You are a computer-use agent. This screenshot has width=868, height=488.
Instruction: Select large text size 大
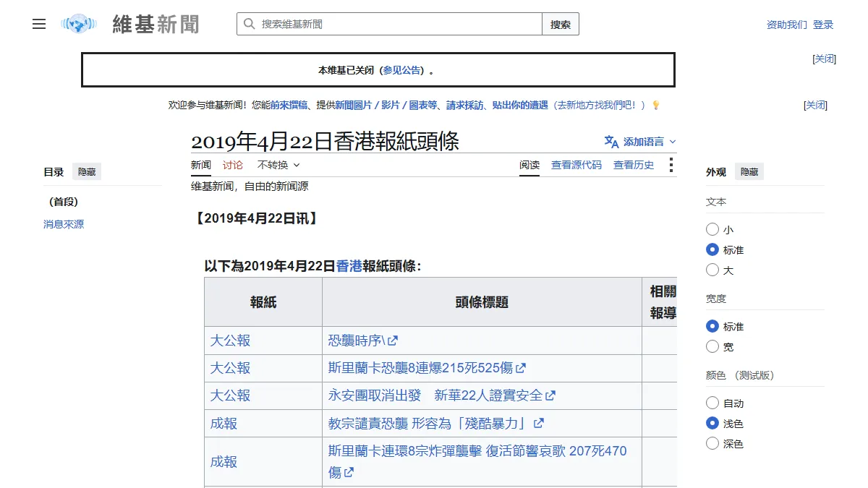click(x=712, y=270)
